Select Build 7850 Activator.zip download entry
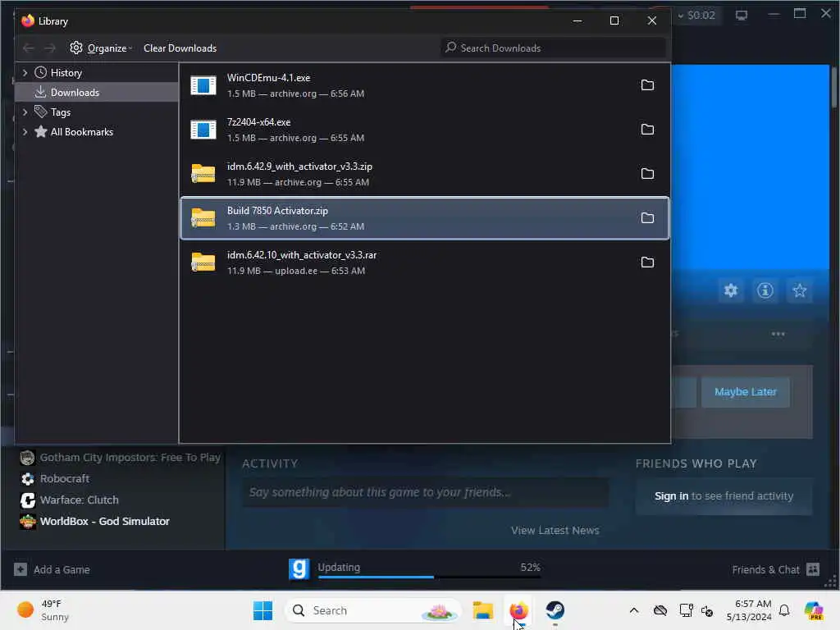 click(425, 218)
